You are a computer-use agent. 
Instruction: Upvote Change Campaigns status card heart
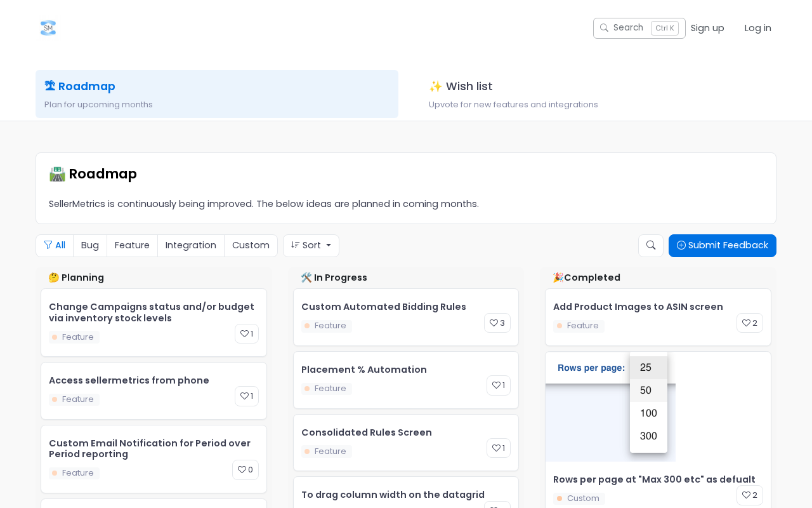247,334
